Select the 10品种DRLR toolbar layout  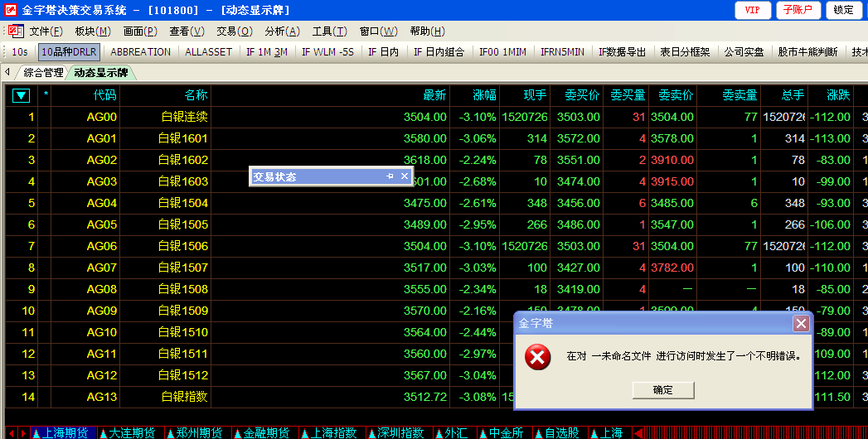pyautogui.click(x=70, y=51)
